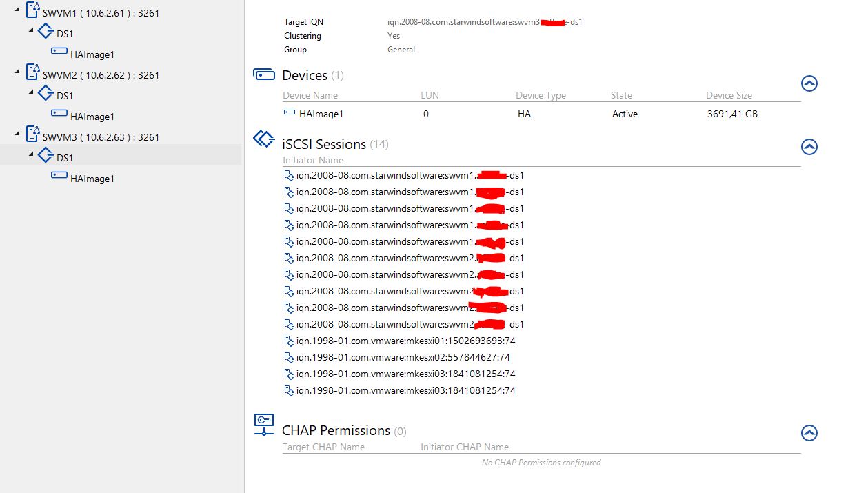Collapse the iSCSI Sessions section
This screenshot has width=868, height=493.
point(809,147)
